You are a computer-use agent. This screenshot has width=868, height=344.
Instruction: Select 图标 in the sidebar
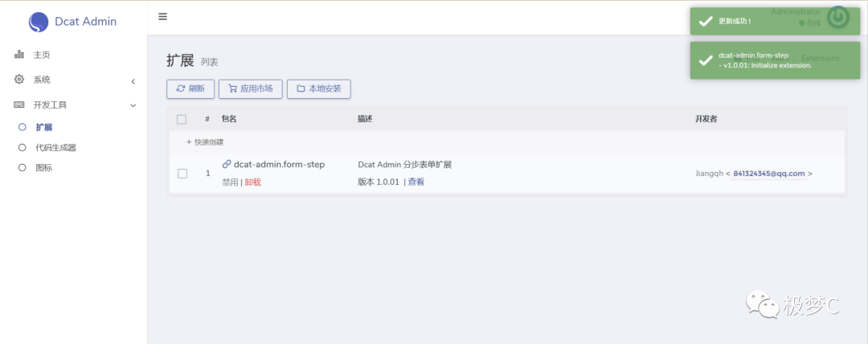tap(43, 167)
